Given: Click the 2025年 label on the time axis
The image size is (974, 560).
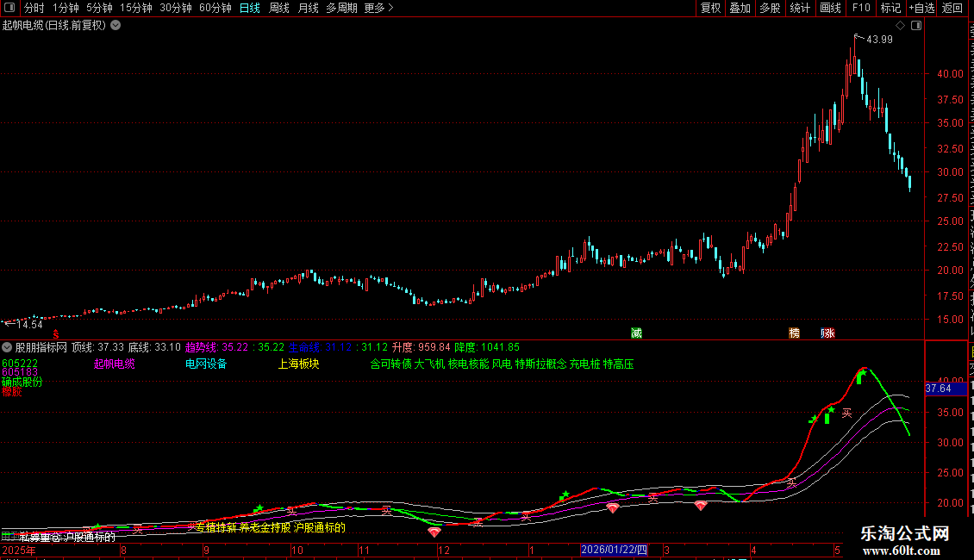Looking at the screenshot, I should coord(19,550).
